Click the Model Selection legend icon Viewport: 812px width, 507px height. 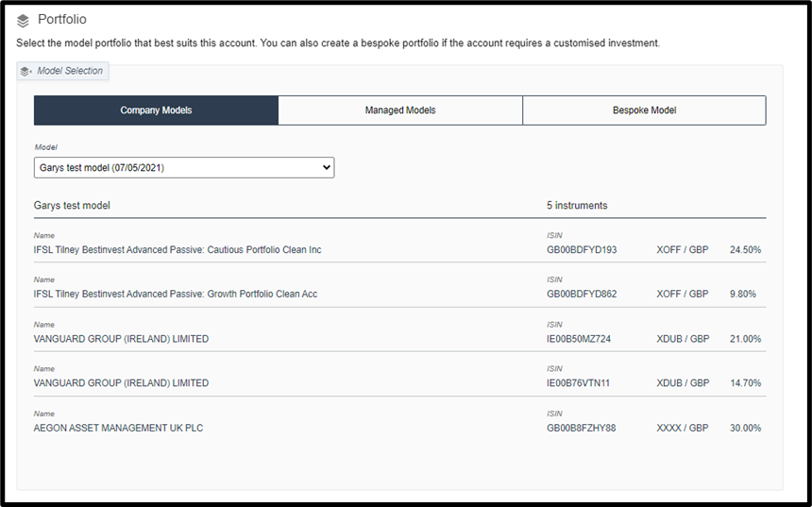pyautogui.click(x=25, y=71)
